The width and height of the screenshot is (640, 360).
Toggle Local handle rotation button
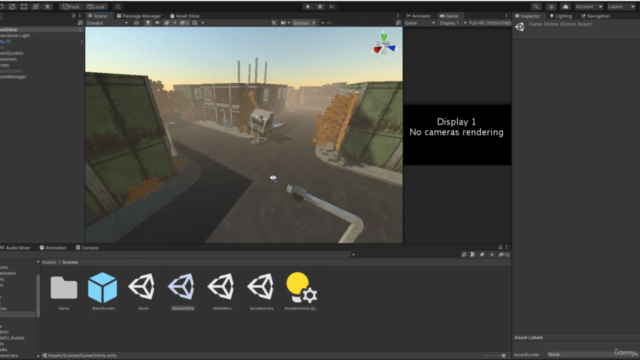point(96,7)
